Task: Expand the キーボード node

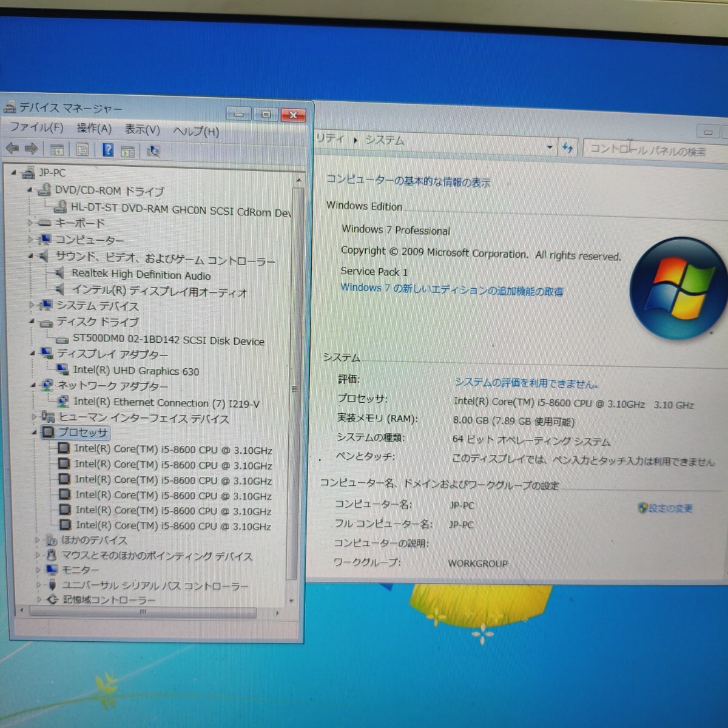Action: pyautogui.click(x=30, y=223)
